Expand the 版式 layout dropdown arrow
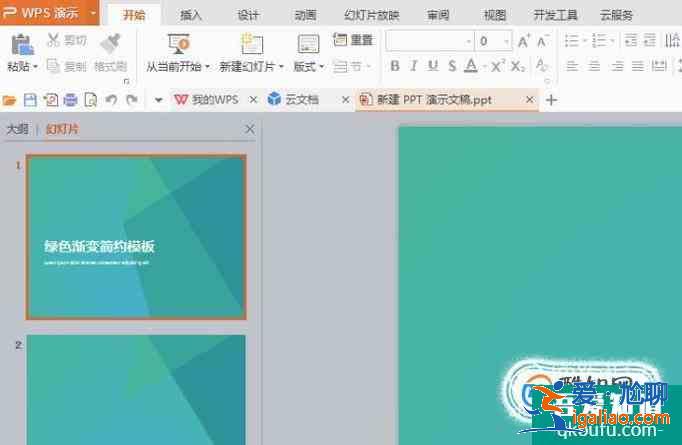Screen dimensions: 682x445 coord(322,67)
